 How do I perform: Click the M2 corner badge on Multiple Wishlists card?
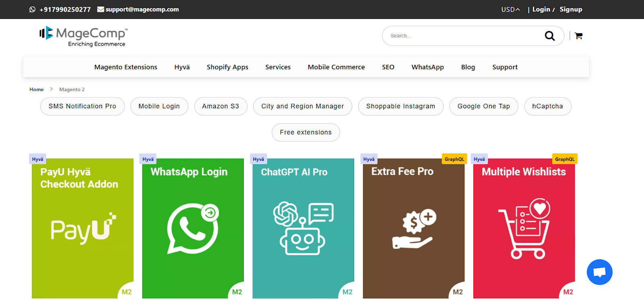coord(568,292)
